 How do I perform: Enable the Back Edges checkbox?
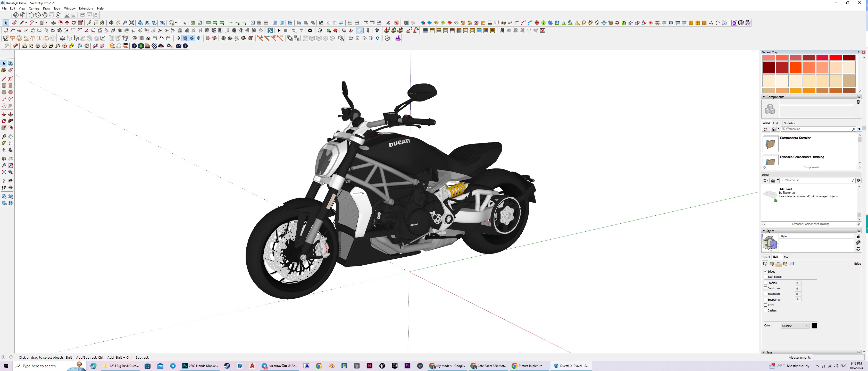pyautogui.click(x=765, y=277)
